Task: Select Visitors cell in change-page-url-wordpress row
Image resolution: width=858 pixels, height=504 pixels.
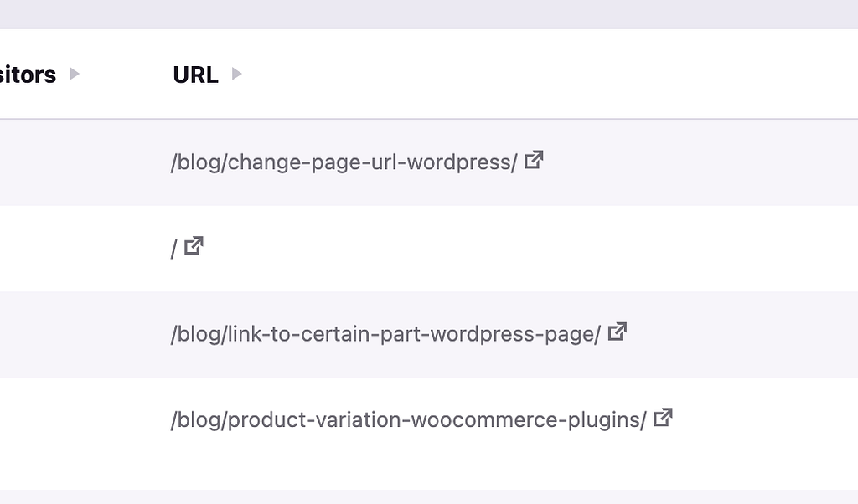Action: pos(50,162)
